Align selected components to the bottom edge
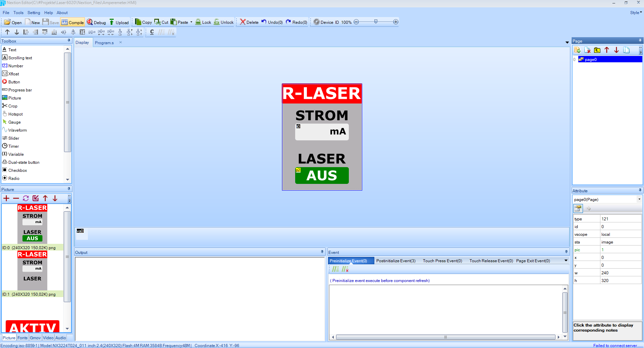Image resolution: width=644 pixels, height=348 pixels. [54, 32]
